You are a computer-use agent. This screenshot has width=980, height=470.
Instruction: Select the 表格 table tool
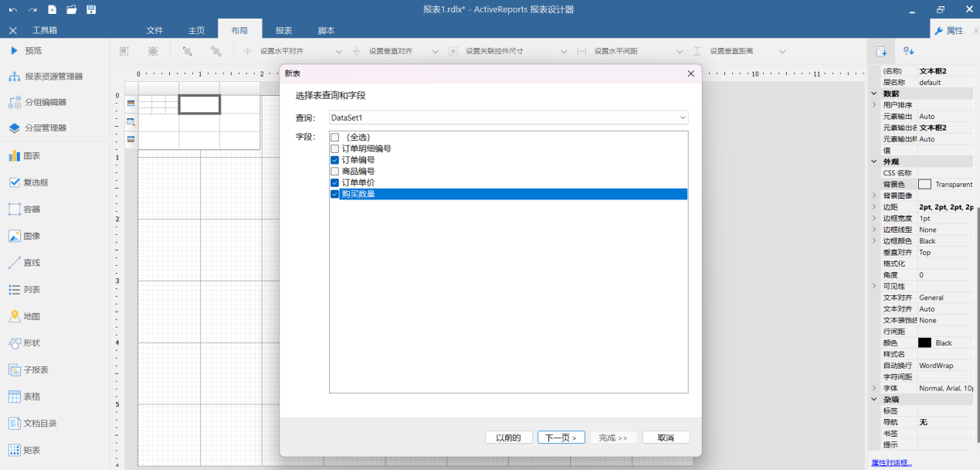[x=25, y=397]
